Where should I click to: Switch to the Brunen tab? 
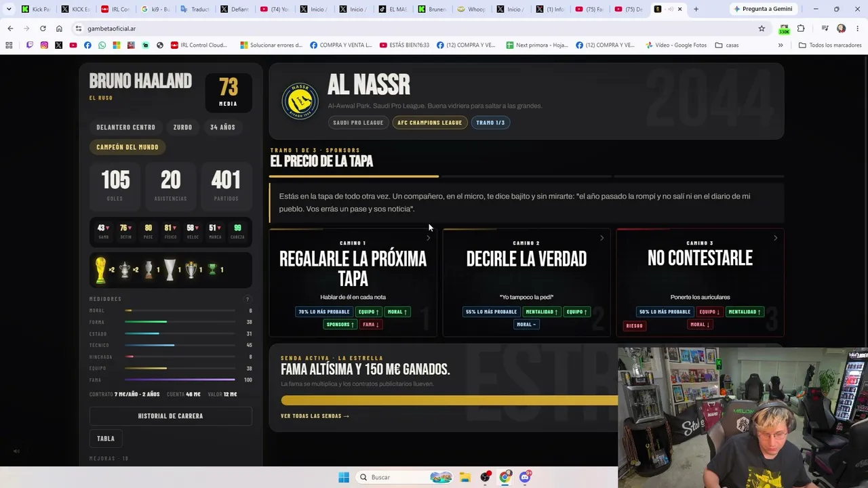pos(433,9)
